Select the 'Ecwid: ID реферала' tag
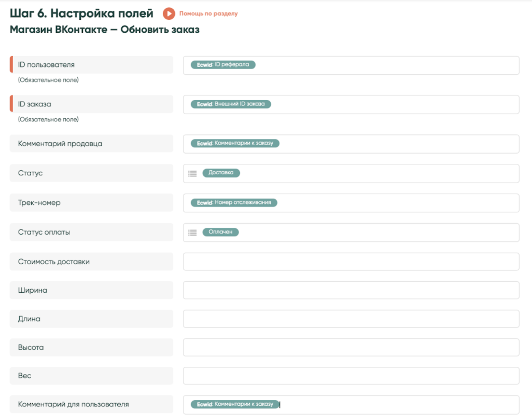 [223, 65]
